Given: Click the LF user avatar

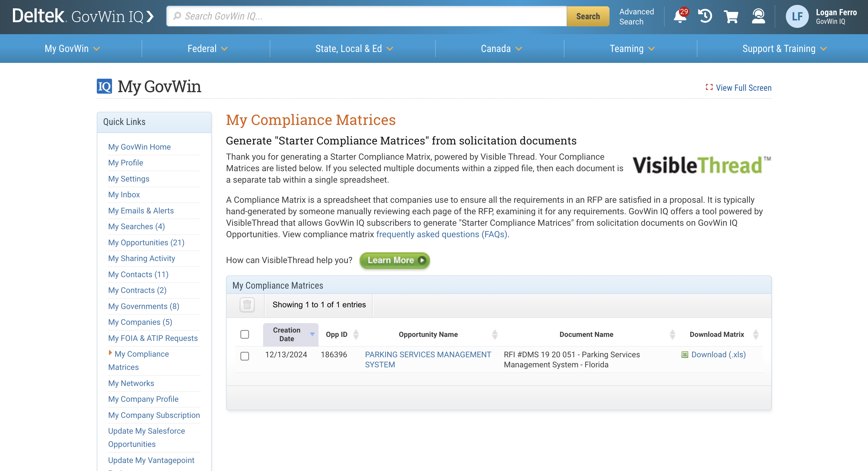Looking at the screenshot, I should point(797,16).
